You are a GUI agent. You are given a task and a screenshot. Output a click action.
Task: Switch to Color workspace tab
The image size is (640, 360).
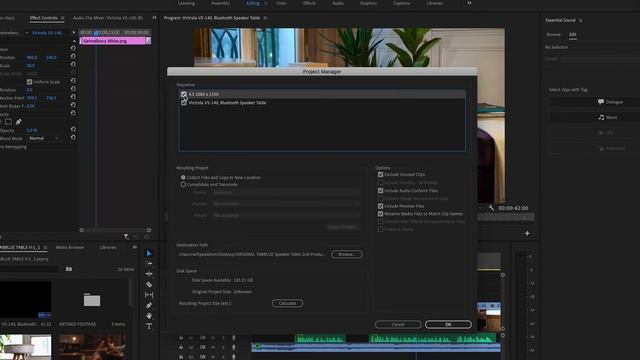[x=281, y=3]
